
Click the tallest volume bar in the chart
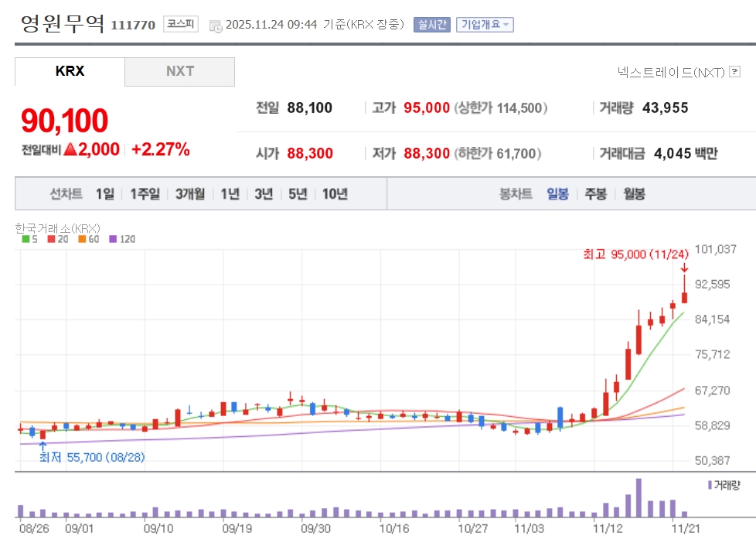(639, 497)
